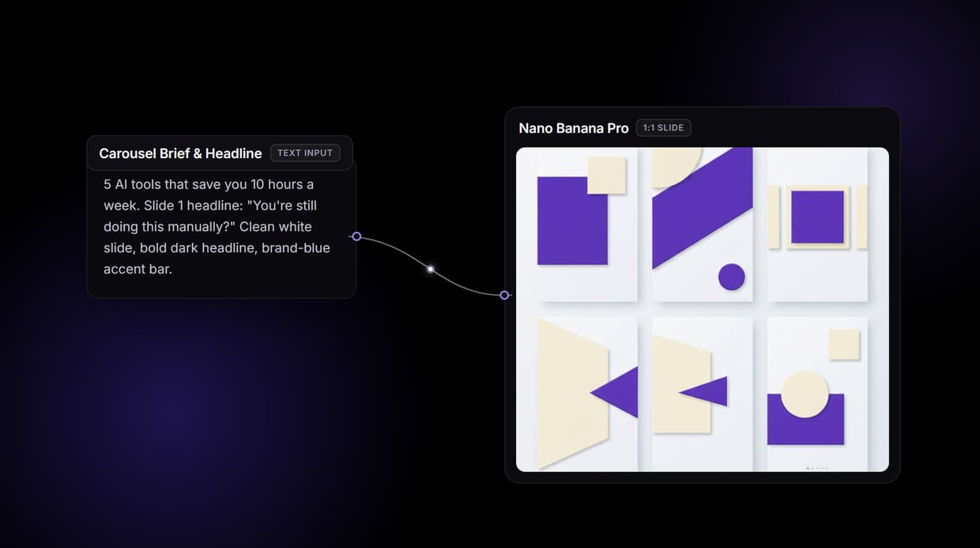The height and width of the screenshot is (548, 980).
Task: Select the output port of the Carousel Brief node
Action: click(356, 236)
